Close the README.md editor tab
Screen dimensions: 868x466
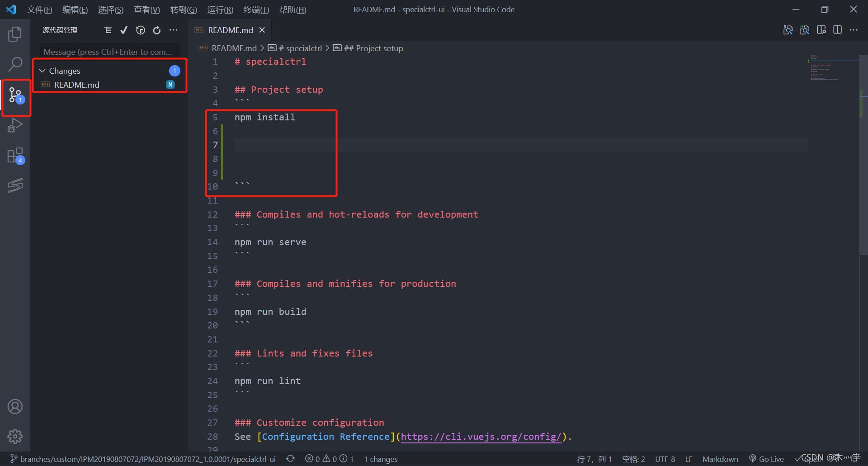(x=262, y=30)
